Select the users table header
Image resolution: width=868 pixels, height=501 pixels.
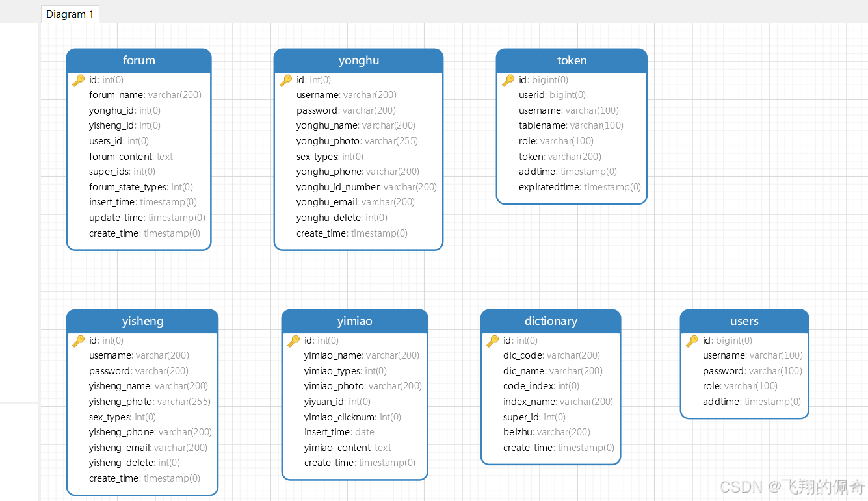744,321
